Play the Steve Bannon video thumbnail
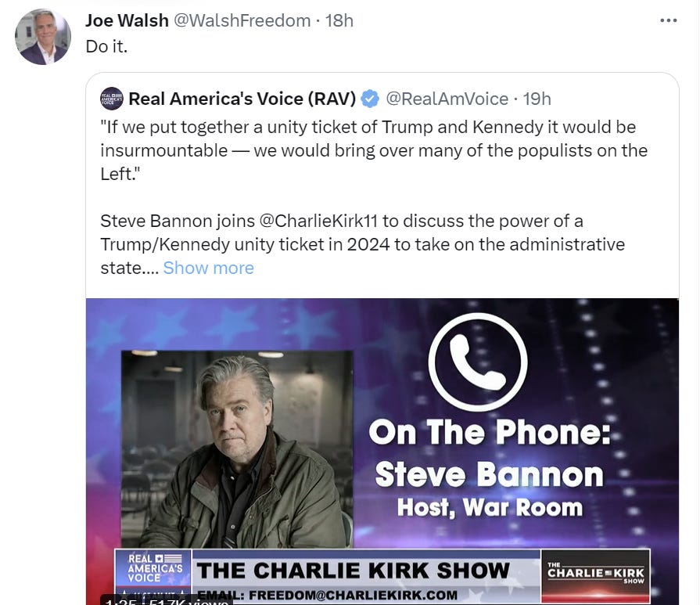The image size is (700, 605). click(x=382, y=452)
